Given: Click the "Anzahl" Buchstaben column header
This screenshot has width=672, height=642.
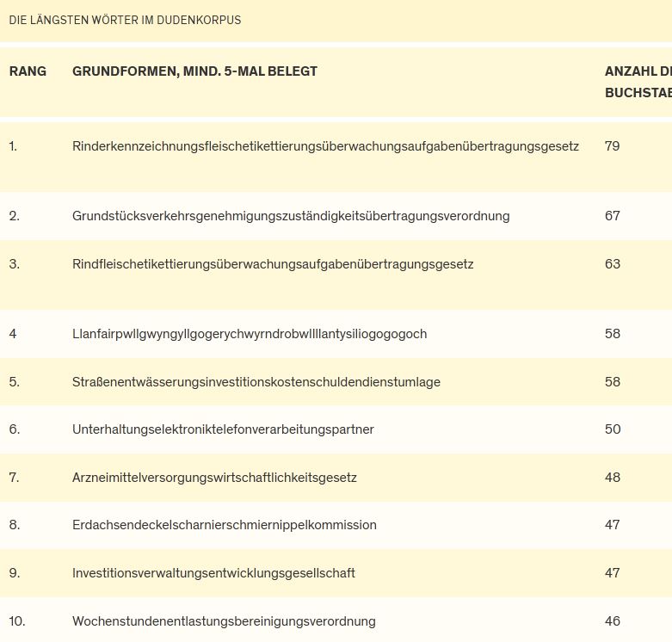Looking at the screenshot, I should [637, 71].
